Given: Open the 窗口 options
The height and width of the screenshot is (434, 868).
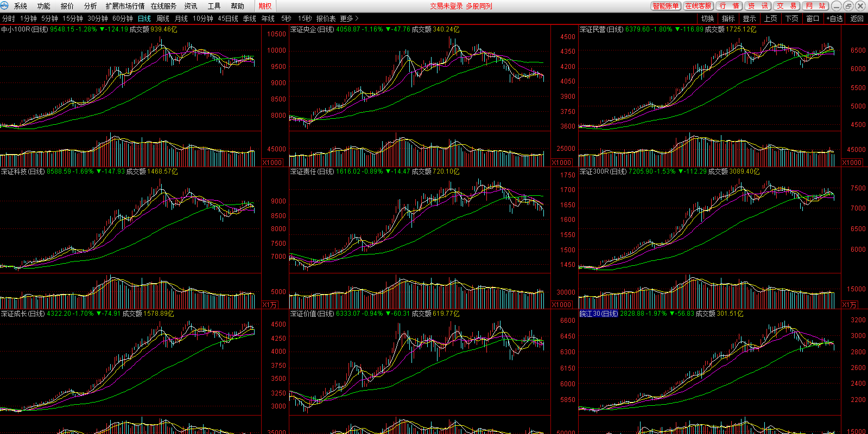Looking at the screenshot, I should click(x=813, y=18).
